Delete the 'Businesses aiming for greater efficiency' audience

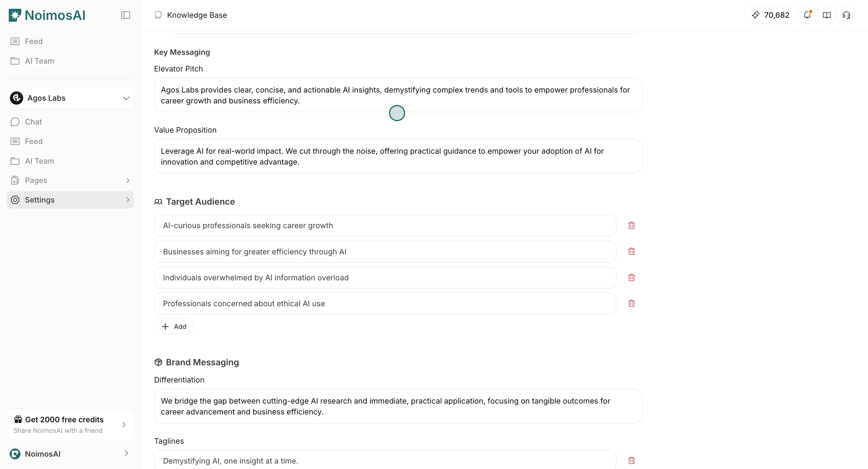631,251
